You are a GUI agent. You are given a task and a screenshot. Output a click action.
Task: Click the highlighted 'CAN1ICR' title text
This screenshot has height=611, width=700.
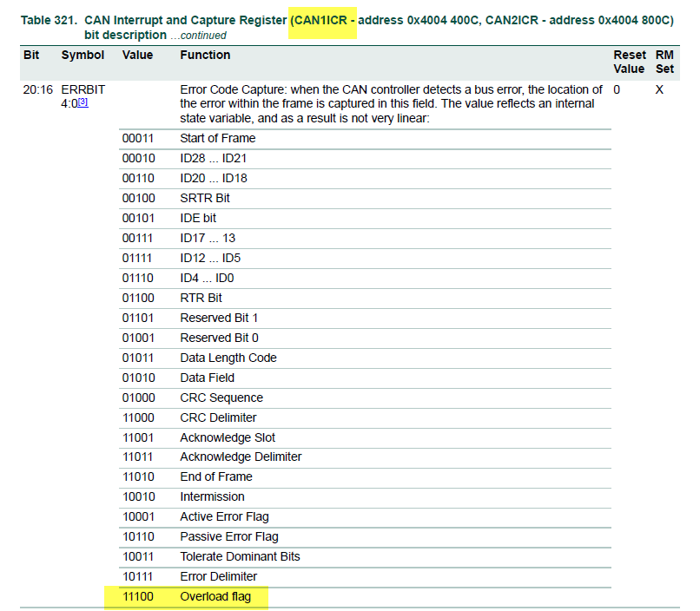pos(320,21)
